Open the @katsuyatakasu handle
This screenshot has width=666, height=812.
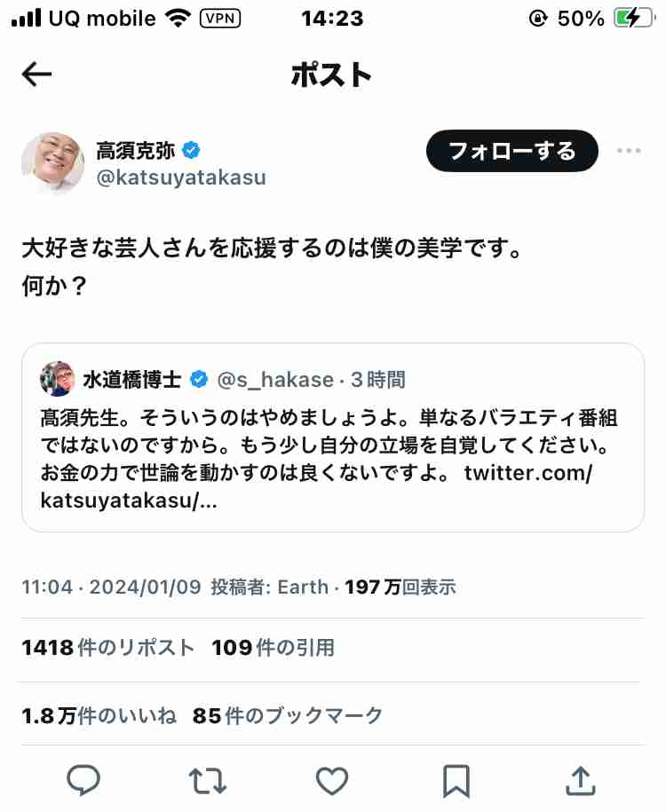(x=181, y=177)
